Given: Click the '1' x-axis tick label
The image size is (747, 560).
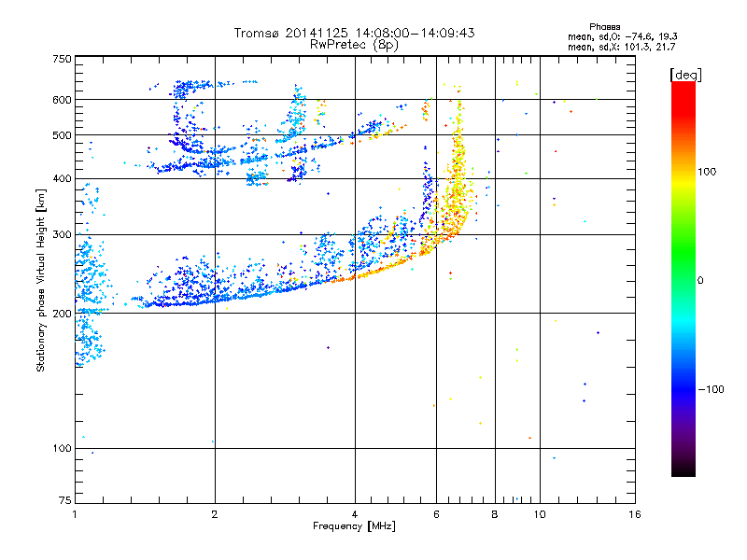Looking at the screenshot, I should 75,514.
